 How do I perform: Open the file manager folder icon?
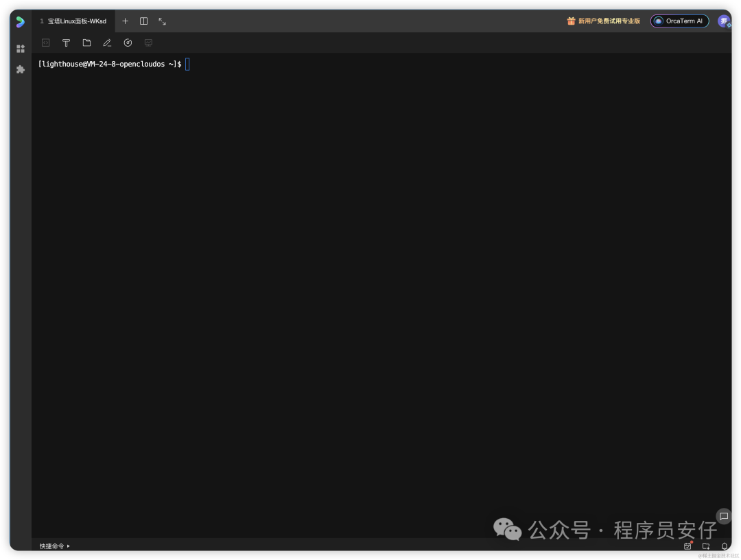[86, 43]
